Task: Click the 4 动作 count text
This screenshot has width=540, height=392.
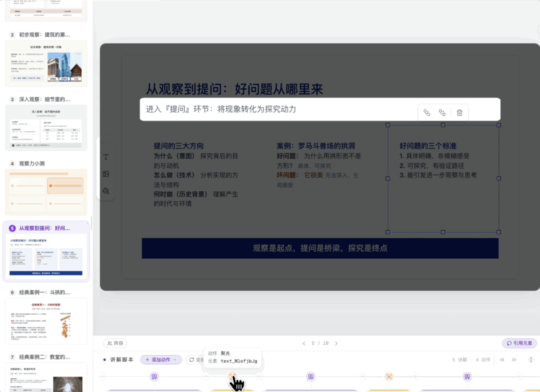Action: (483, 359)
